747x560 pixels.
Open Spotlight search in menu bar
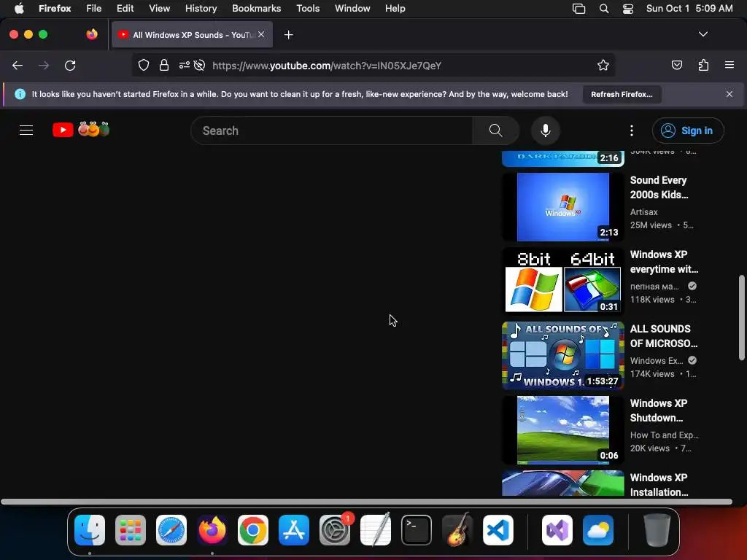click(x=603, y=9)
